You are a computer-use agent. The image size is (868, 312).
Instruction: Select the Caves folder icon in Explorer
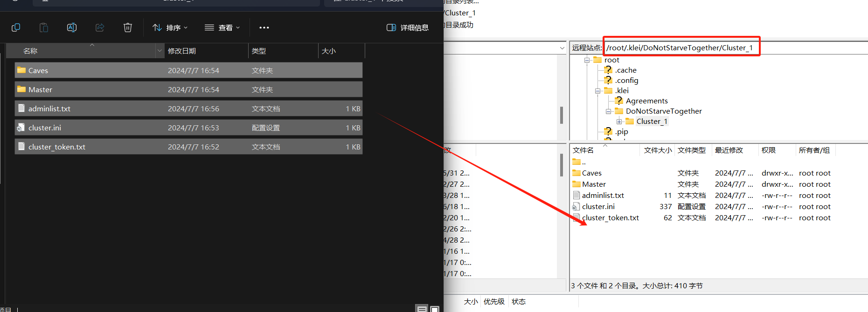pyautogui.click(x=21, y=70)
